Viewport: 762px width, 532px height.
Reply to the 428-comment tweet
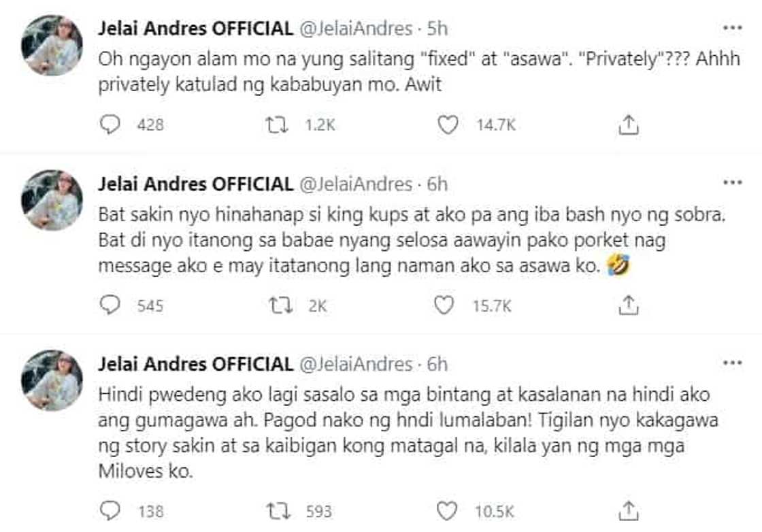[110, 124]
